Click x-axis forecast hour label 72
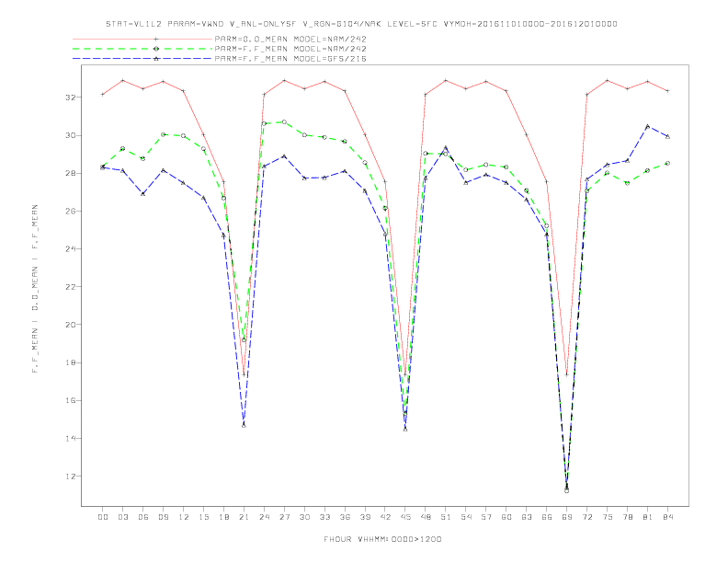Viewport: 728px width, 563px height. (x=586, y=517)
